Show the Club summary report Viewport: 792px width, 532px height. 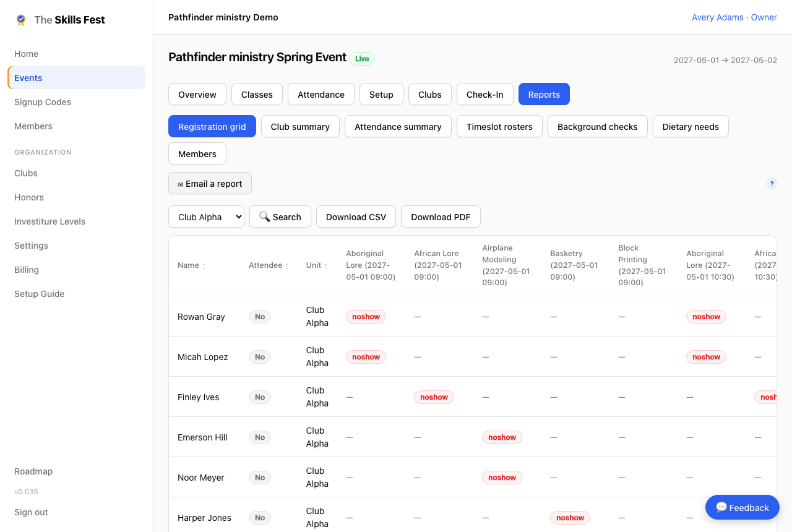pos(300,127)
